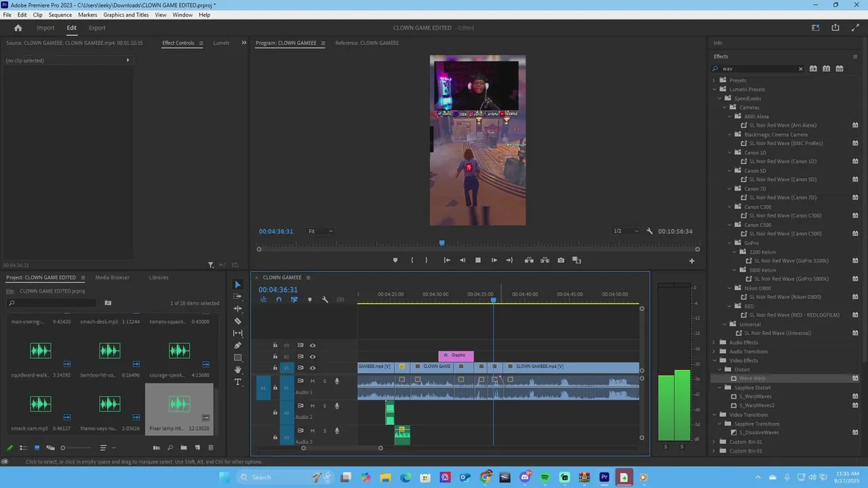Create a New Bin in project panel
The height and width of the screenshot is (488, 868).
pos(184,448)
